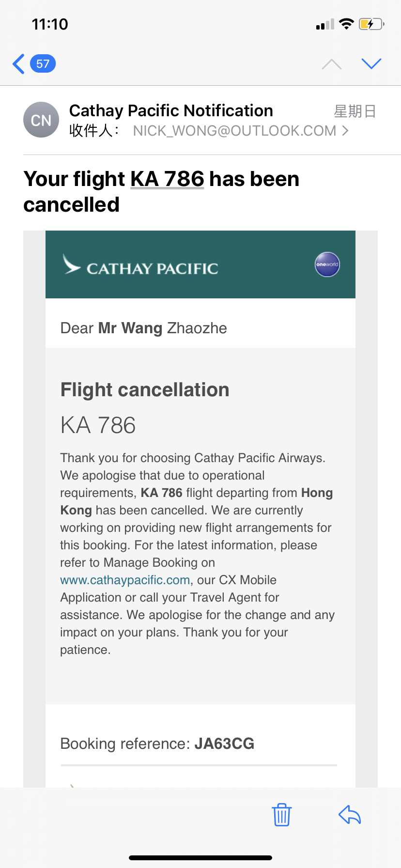
Task: Tap the Wi-Fi status icon
Action: coord(347,24)
